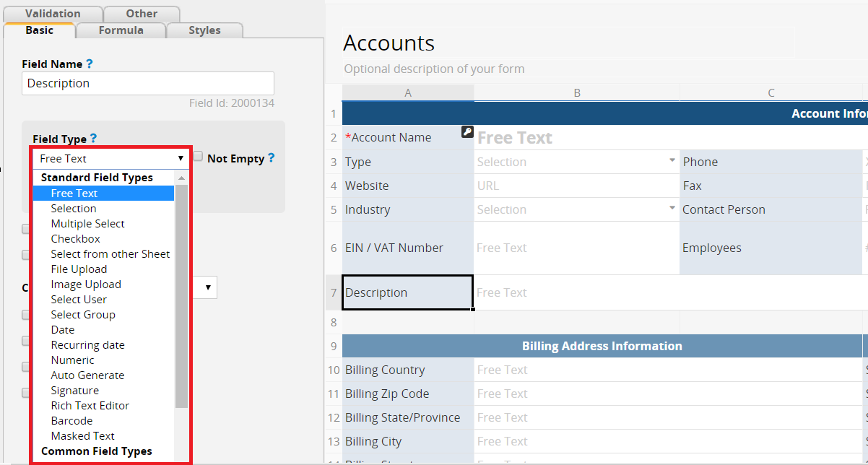Select the Barcode field type option
The height and width of the screenshot is (465, 868).
(71, 421)
